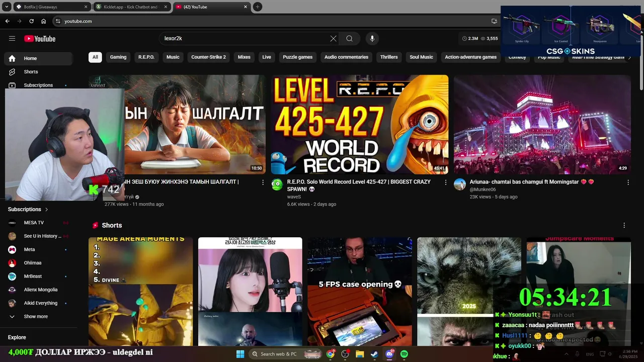Open Spotify from the taskbar
The width and height of the screenshot is (644, 362).
click(x=404, y=354)
